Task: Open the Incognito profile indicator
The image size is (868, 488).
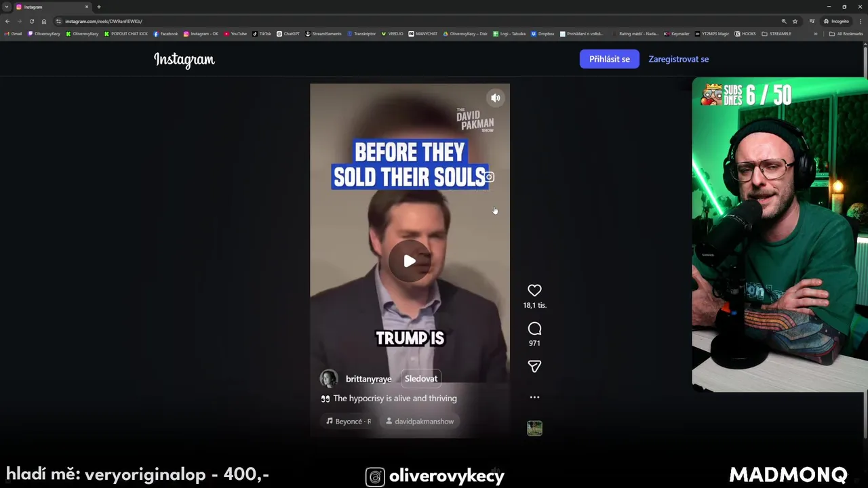Action: click(836, 21)
